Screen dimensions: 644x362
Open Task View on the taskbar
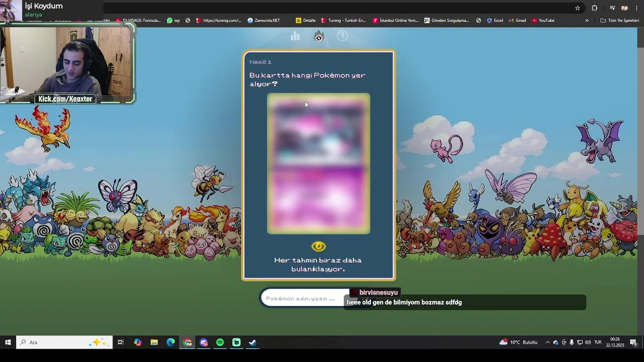(121, 342)
